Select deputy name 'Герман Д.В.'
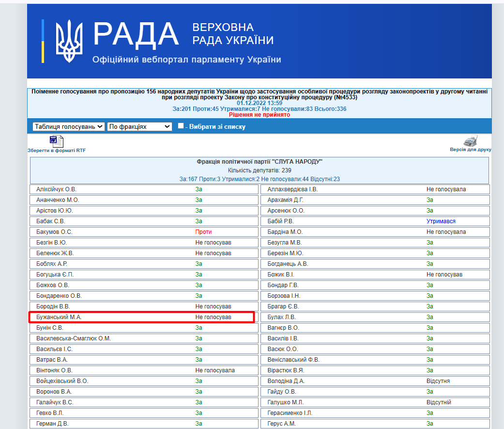The height and width of the screenshot is (429, 504). 52,424
